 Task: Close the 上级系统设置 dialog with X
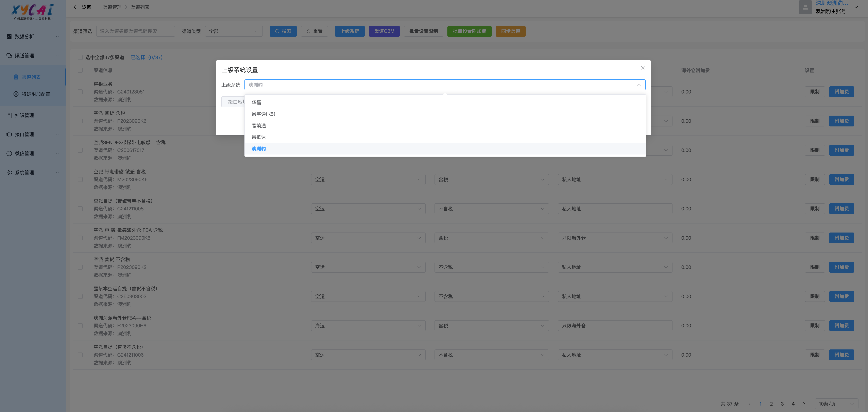coord(643,68)
